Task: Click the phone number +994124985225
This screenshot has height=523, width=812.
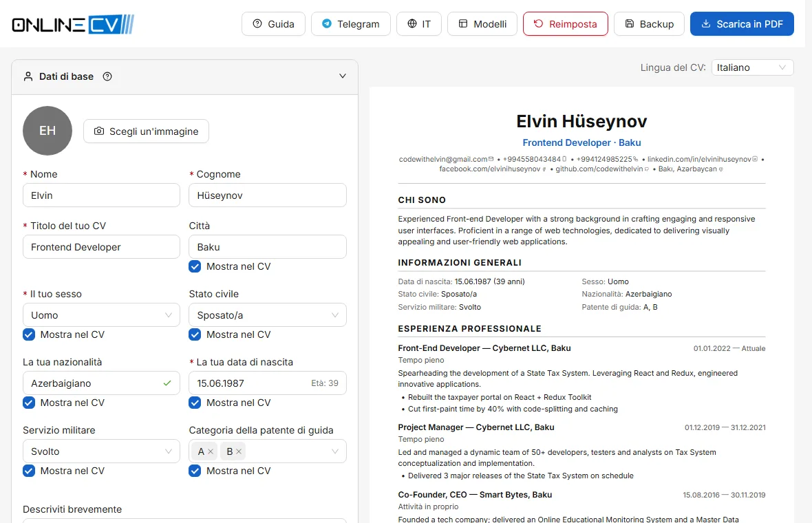Action: (604, 159)
